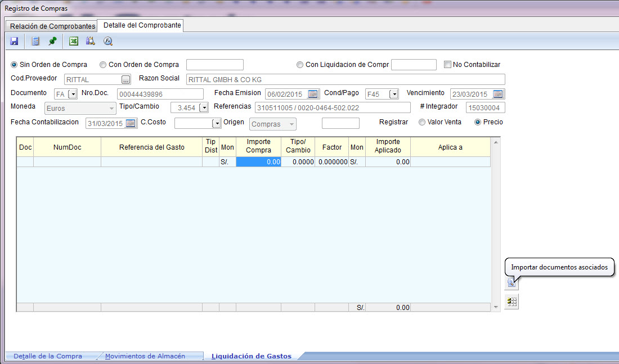
Task: Open the Movimientos de Almacén tab
Action: [x=145, y=356]
